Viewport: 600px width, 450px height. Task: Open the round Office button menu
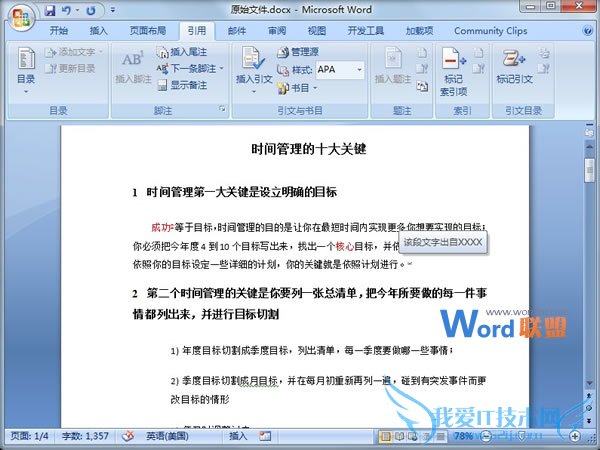(x=21, y=18)
